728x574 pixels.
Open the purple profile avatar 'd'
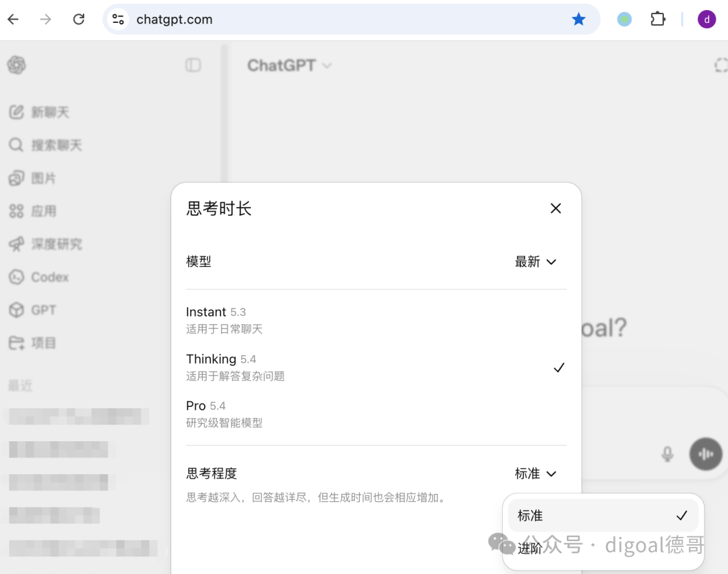pyautogui.click(x=706, y=20)
